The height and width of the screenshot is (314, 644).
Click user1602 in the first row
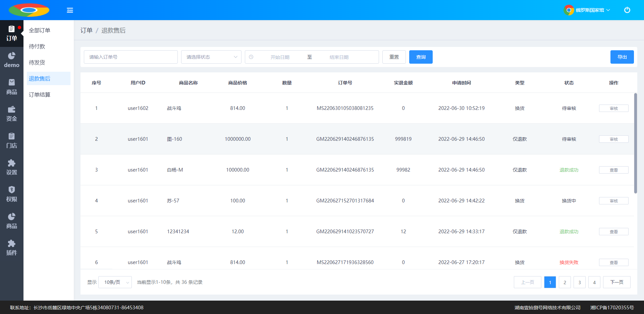pos(138,108)
